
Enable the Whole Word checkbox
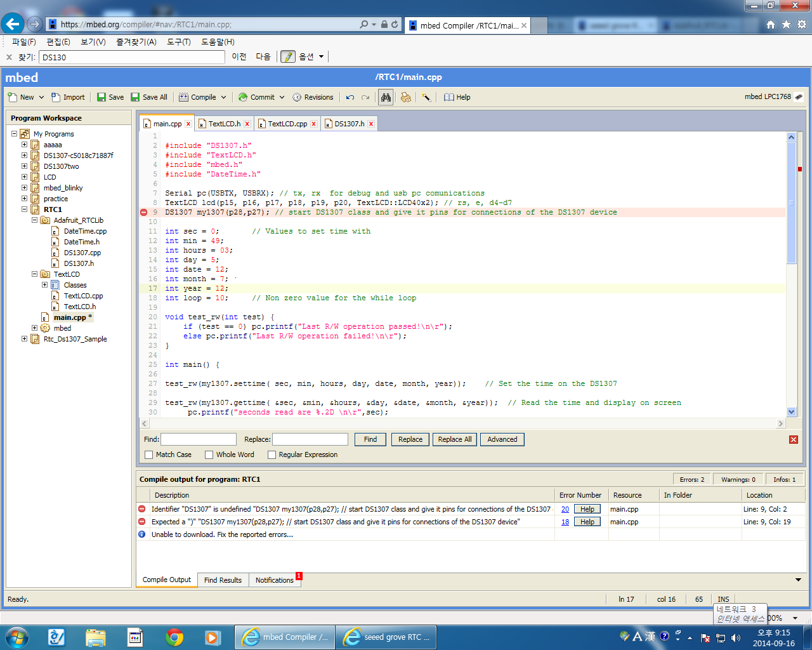pyautogui.click(x=209, y=454)
